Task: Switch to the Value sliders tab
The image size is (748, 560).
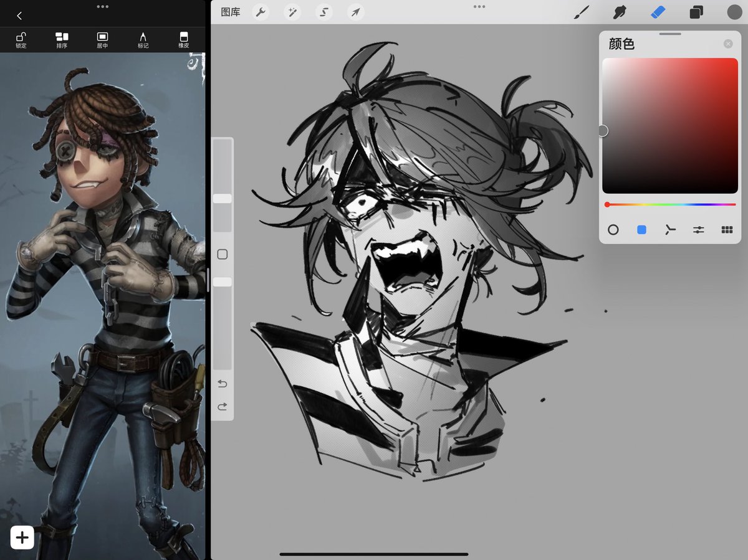Action: point(699,230)
